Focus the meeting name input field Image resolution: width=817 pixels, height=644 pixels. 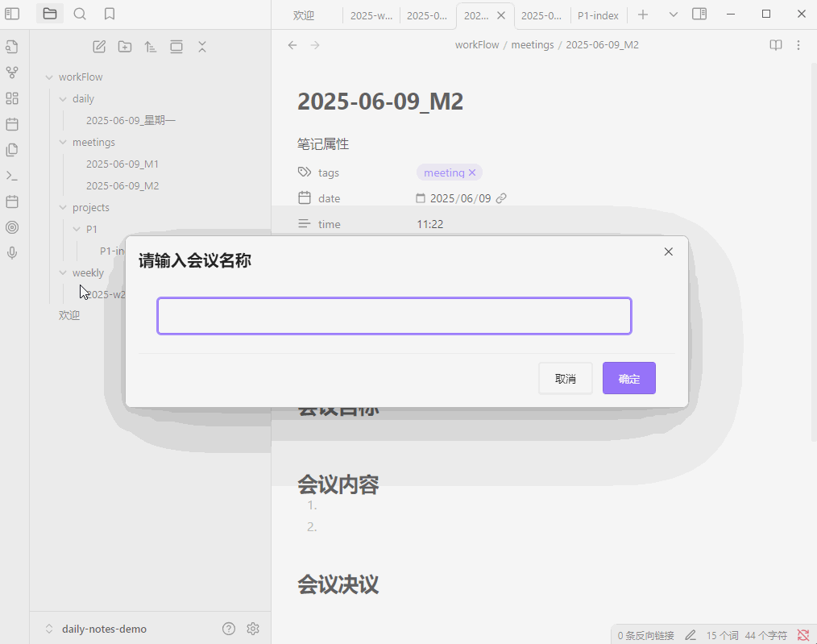[x=395, y=316]
